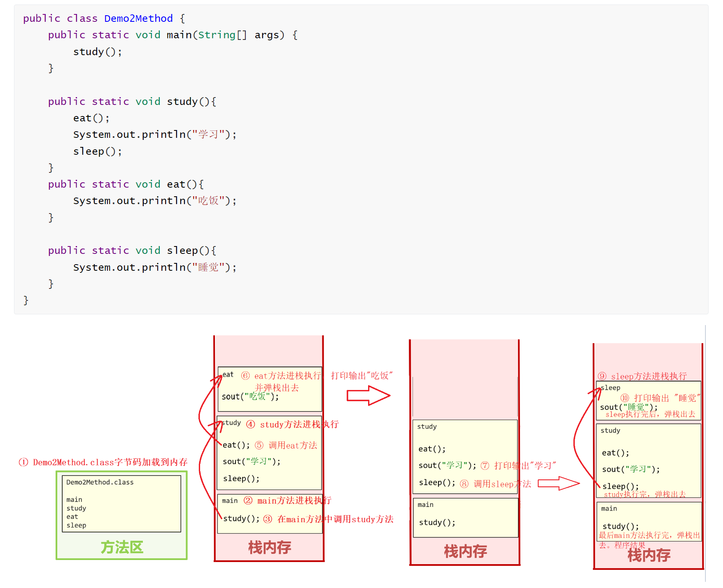
Task: Click annotation "⑧ 调用sleep方法"
Action: coord(495,484)
